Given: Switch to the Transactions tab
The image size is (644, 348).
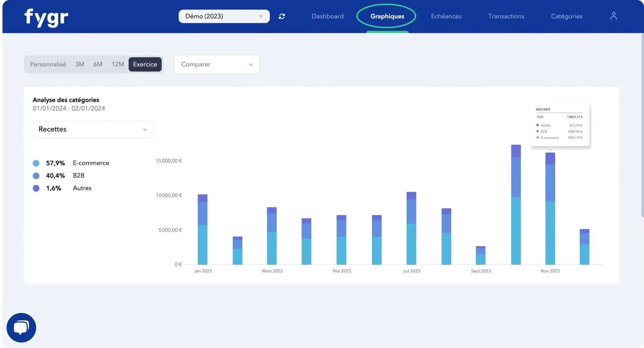Looking at the screenshot, I should coord(506,16).
